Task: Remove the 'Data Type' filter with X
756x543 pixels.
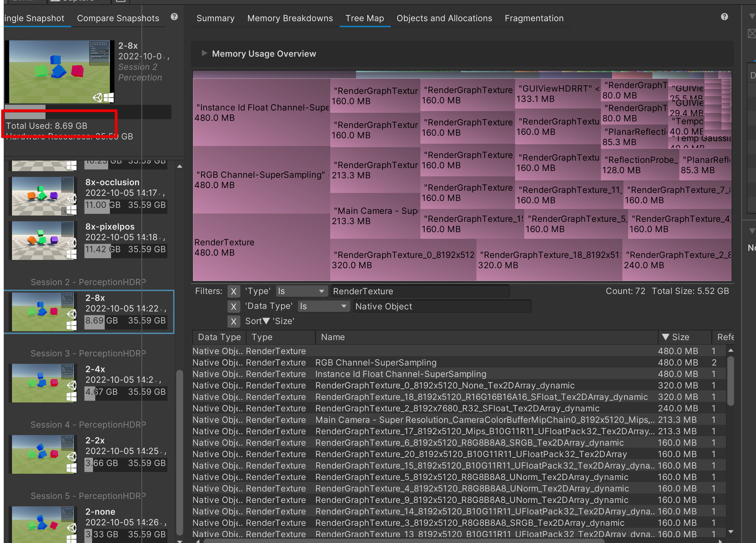Action: 233,306
